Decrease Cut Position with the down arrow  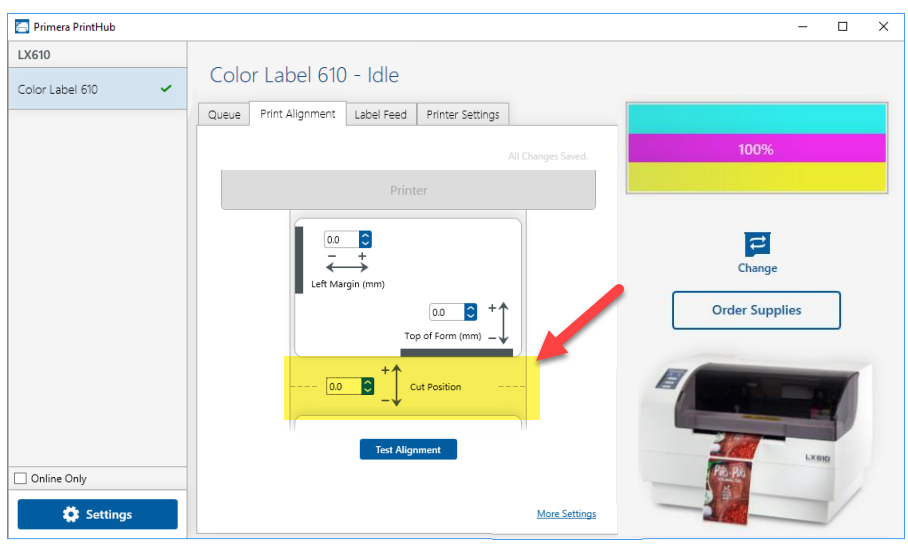click(x=368, y=390)
